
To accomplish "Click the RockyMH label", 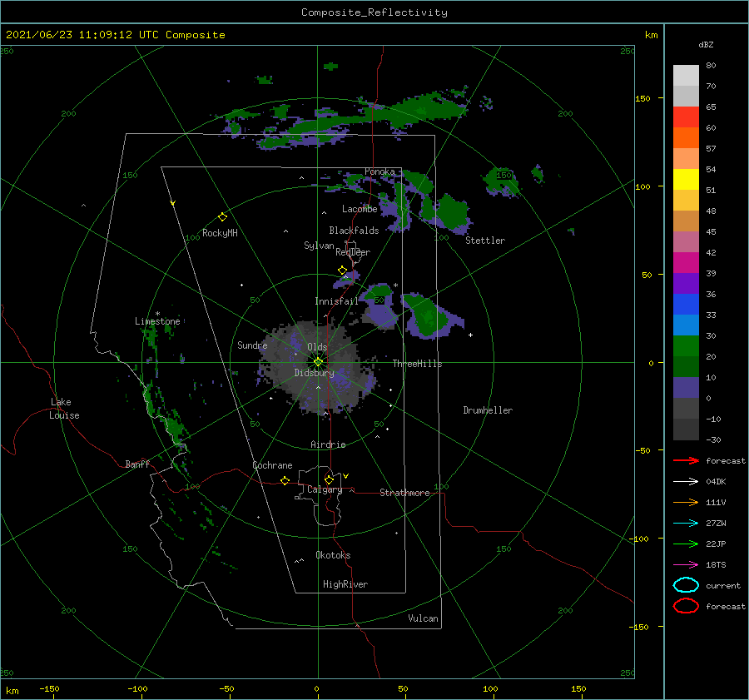I will tap(220, 233).
